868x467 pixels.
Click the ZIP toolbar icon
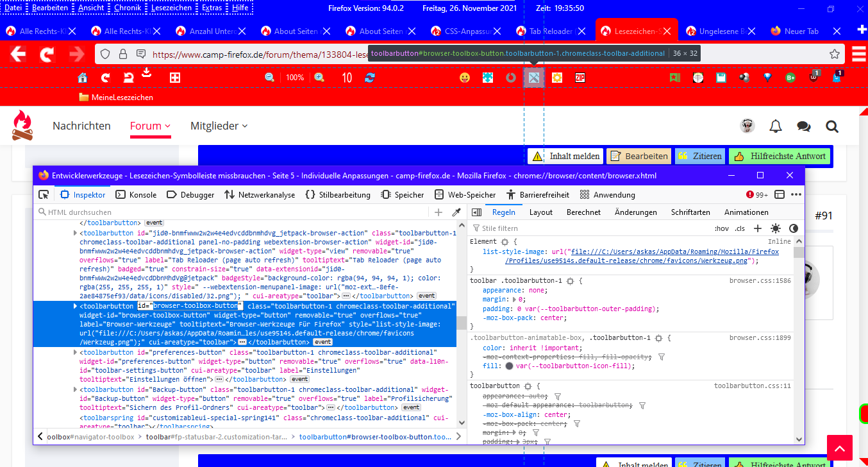(580, 78)
